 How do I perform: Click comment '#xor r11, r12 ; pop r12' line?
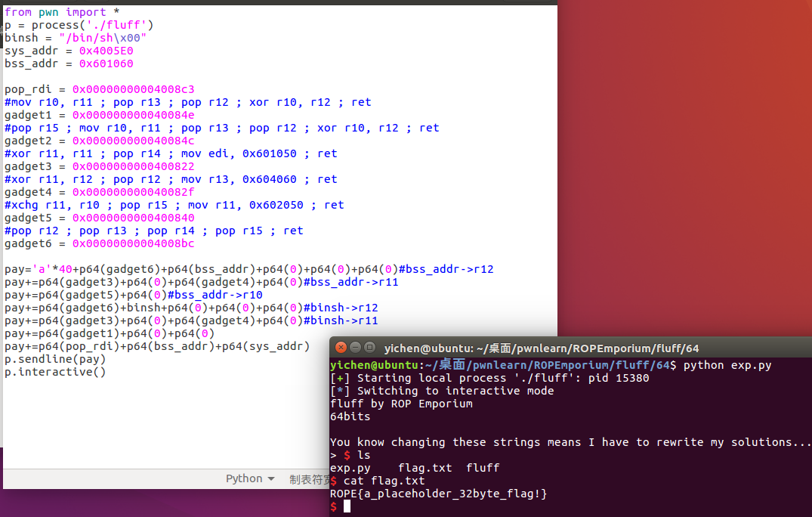(x=171, y=179)
